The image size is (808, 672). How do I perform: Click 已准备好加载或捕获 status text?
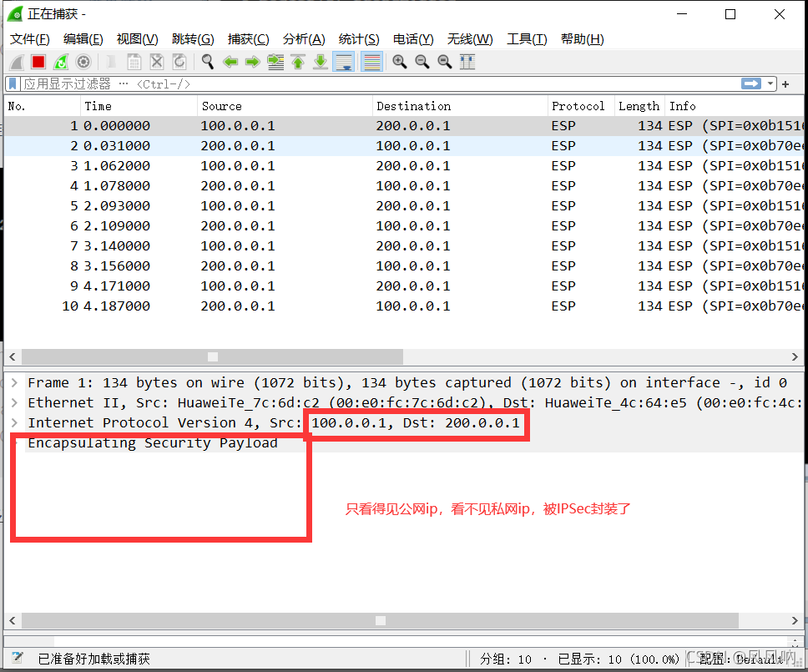coord(93,659)
